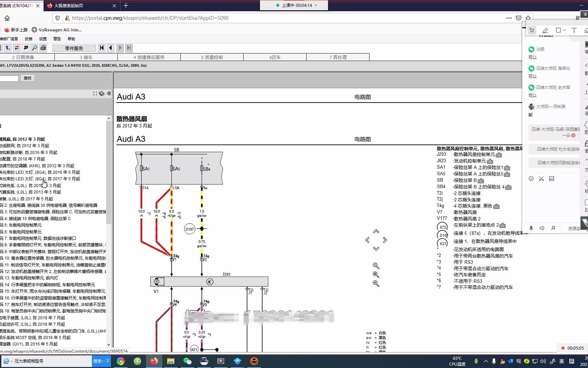Screen dimensions: 588x368
Task: Open camera photo for SB4 fuse entry
Action: point(508,187)
